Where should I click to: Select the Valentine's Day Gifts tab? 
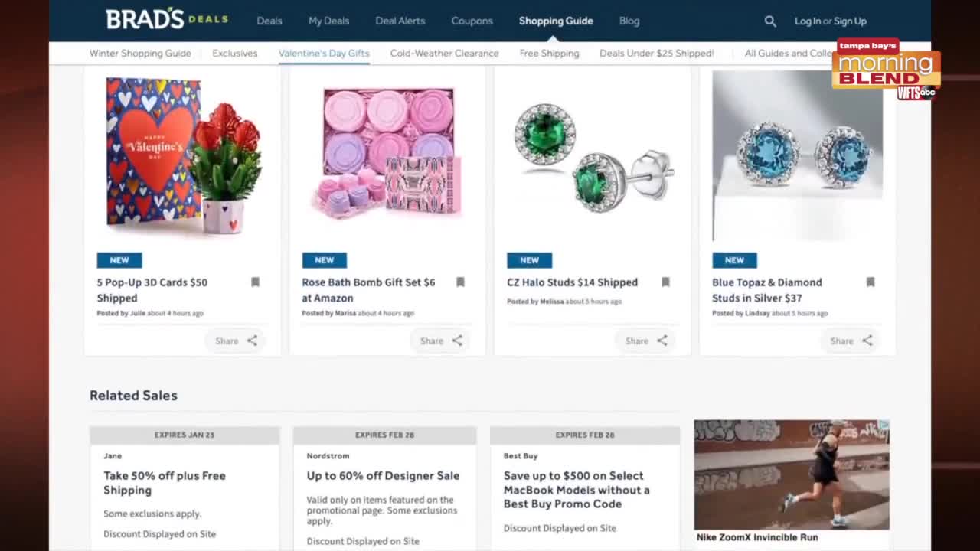[324, 54]
